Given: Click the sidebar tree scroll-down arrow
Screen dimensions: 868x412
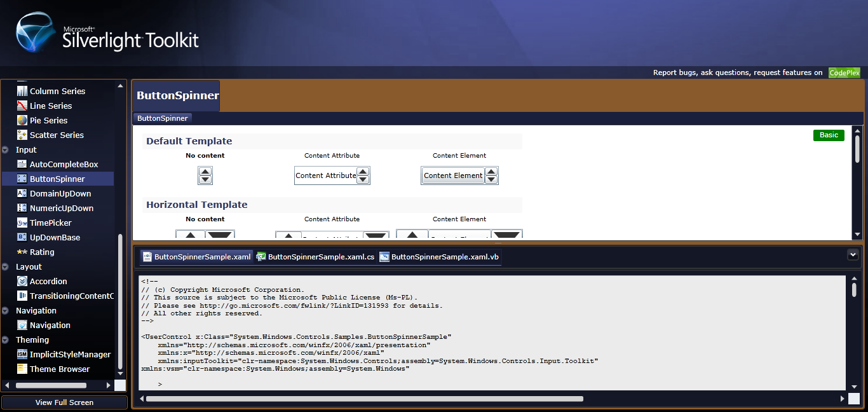Looking at the screenshot, I should click(x=120, y=375).
